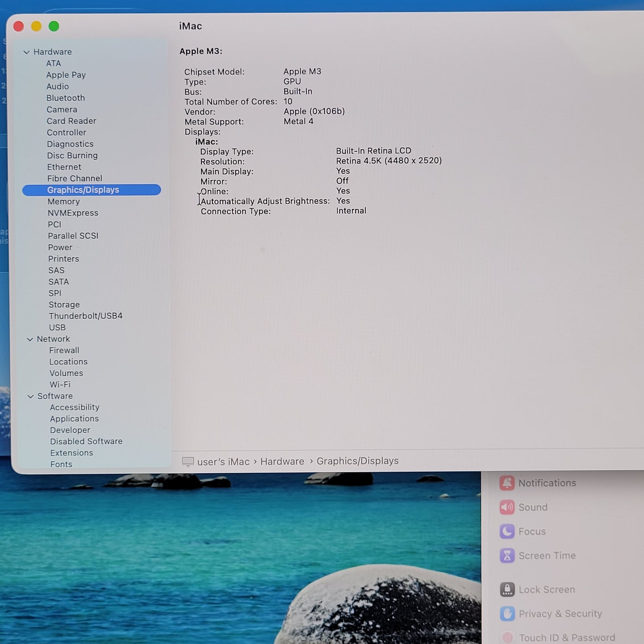644x644 pixels.
Task: Select Extensions under Software
Action: point(72,453)
